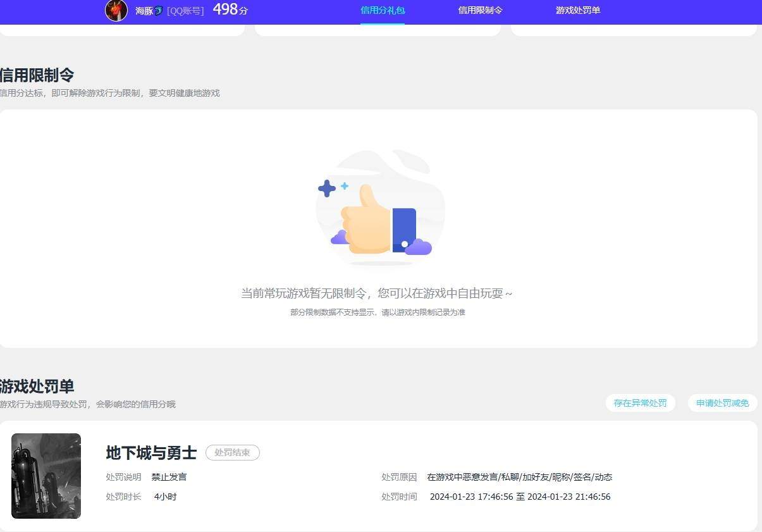This screenshot has height=532, width=762.
Task: Click the 信用分达标 subtitle text
Action: click(110, 93)
